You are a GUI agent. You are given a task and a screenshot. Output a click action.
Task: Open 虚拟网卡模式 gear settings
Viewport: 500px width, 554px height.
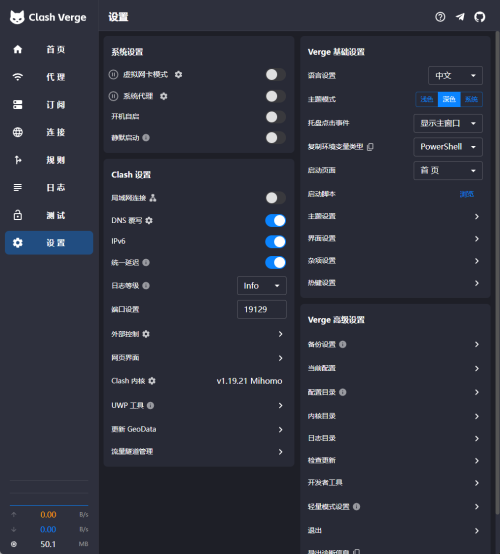coord(178,75)
